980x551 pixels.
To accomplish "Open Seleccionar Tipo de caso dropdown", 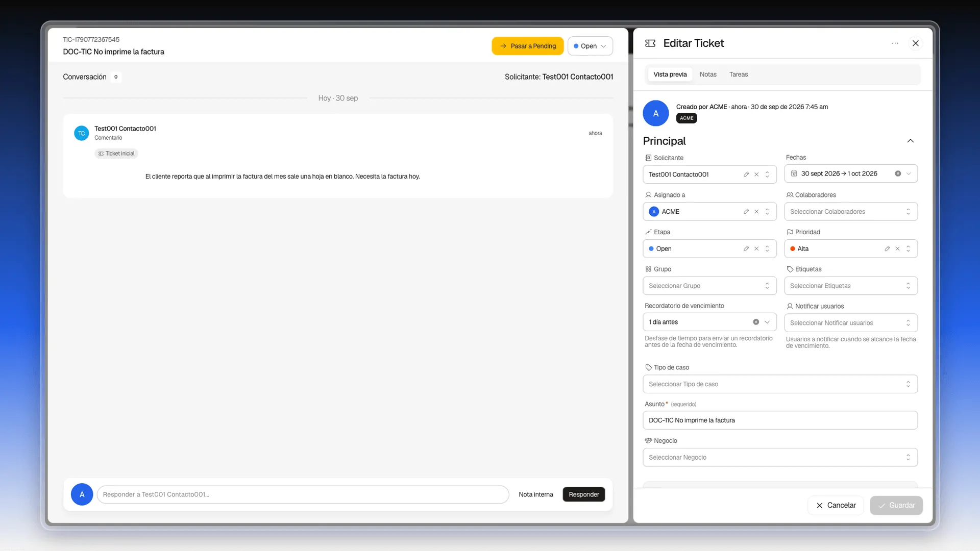I will click(x=780, y=384).
